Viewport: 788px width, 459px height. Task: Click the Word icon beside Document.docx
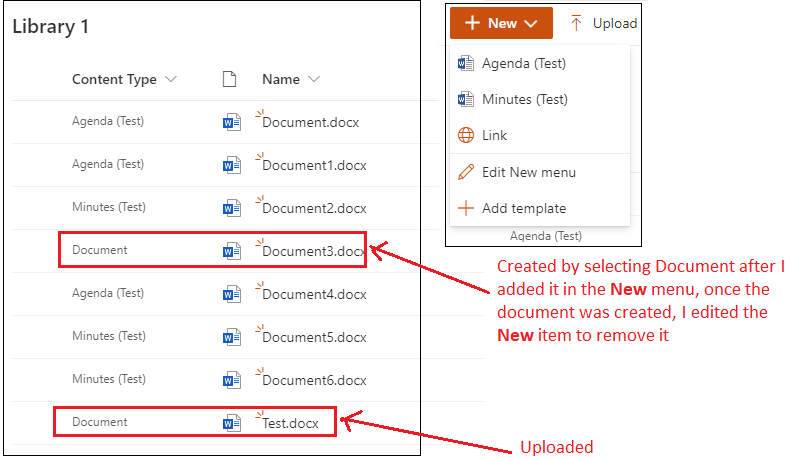[x=232, y=122]
